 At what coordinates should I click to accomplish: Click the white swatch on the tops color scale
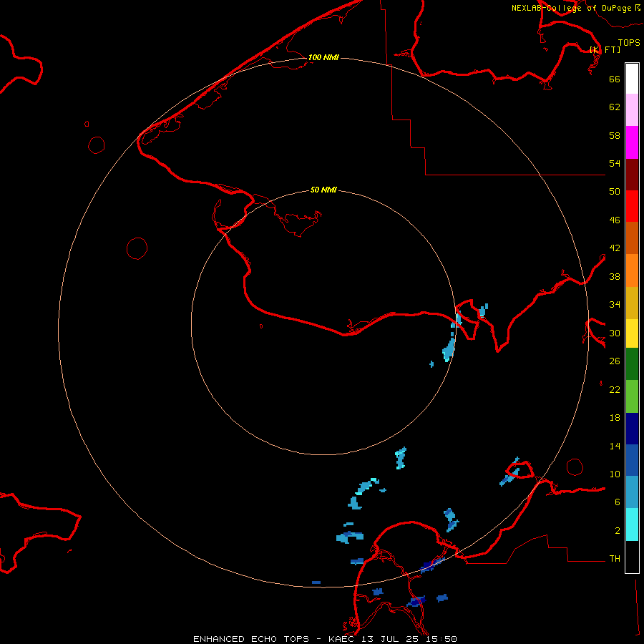tap(632, 79)
